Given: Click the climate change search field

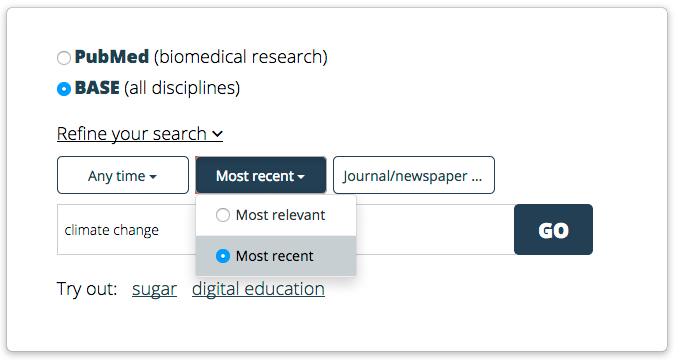Looking at the screenshot, I should click(x=286, y=229).
